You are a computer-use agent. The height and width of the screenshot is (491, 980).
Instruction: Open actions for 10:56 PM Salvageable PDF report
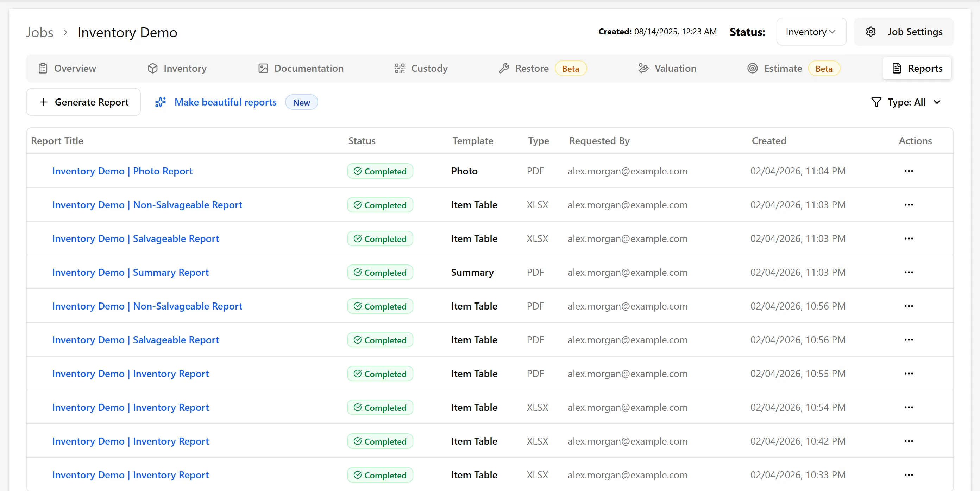pyautogui.click(x=909, y=340)
